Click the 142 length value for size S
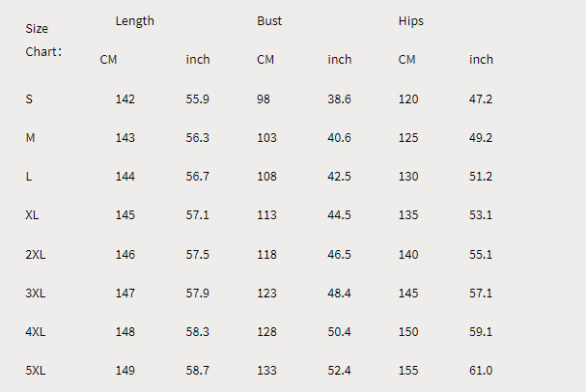Image resolution: width=586 pixels, height=392 pixels. coord(126,99)
